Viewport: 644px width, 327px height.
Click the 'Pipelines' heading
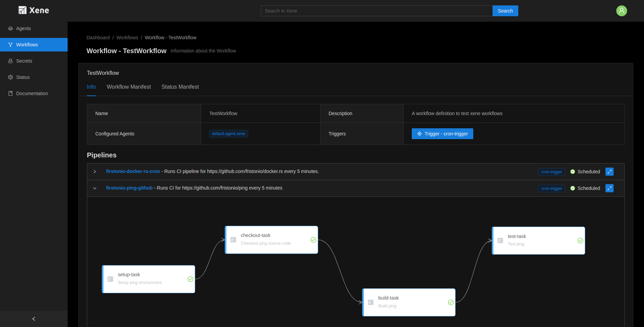point(102,155)
